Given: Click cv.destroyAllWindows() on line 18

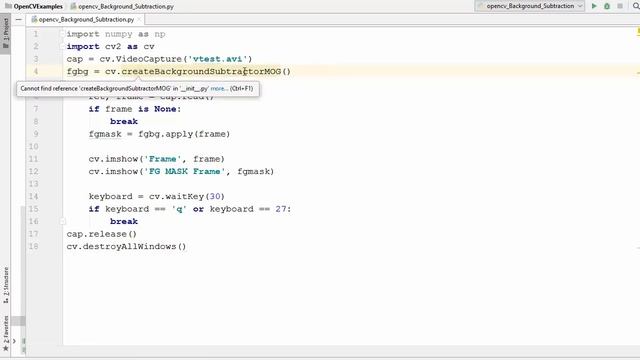Looking at the screenshot, I should 126,247.
